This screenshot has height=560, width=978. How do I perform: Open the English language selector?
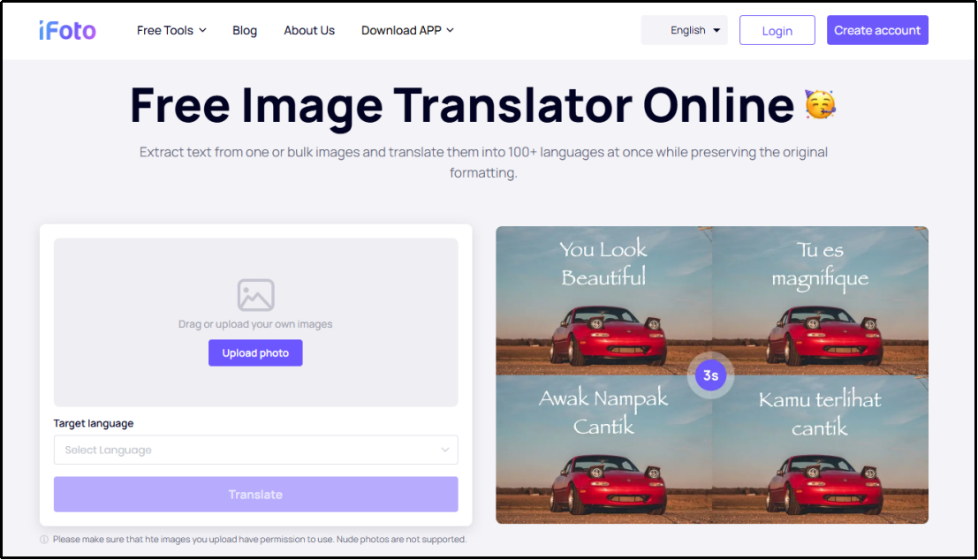686,30
